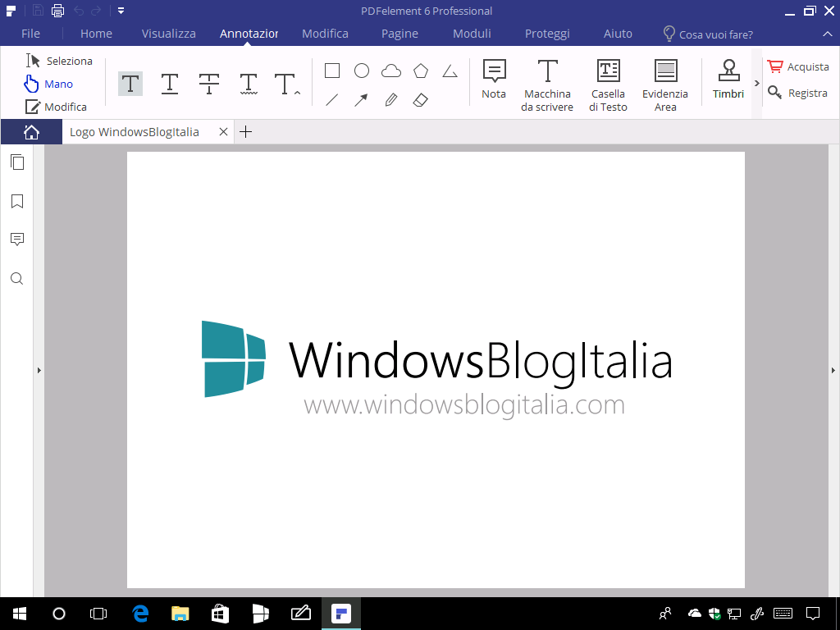Choose the Rectangle shape tool
Screen dimensions: 840x630
click(x=332, y=71)
